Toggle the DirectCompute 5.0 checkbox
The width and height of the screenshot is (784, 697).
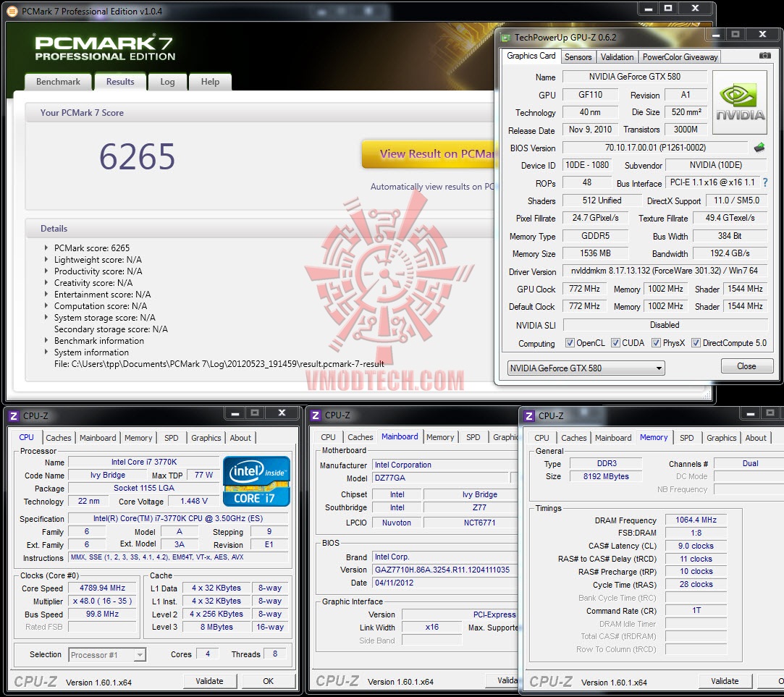tap(696, 342)
